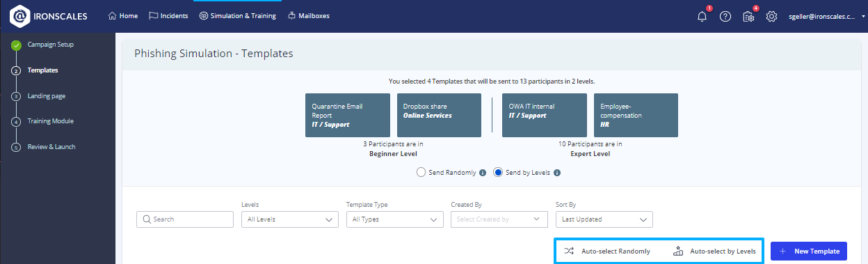Click the New Template button
This screenshot has height=264, width=868.
click(x=809, y=251)
